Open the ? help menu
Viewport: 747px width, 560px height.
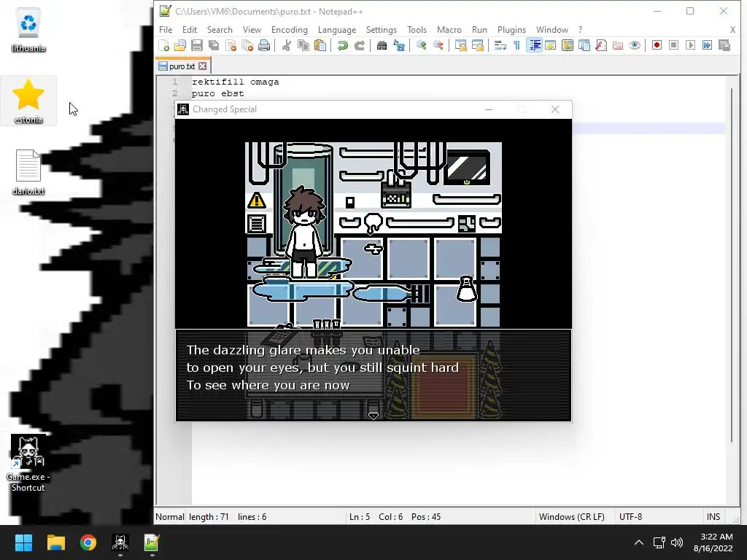[x=580, y=29]
